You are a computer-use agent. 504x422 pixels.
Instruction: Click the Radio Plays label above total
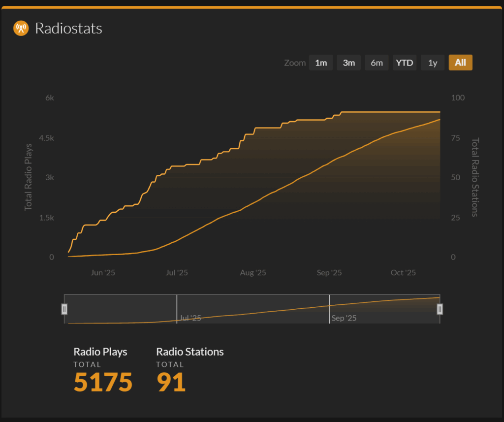pyautogui.click(x=100, y=352)
